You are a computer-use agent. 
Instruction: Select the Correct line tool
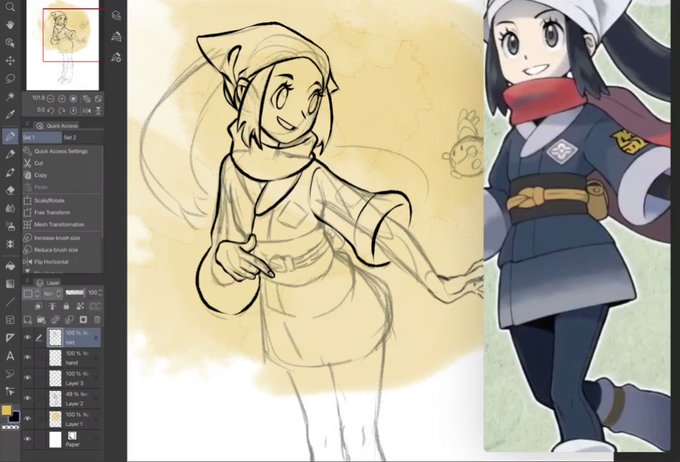[10, 374]
